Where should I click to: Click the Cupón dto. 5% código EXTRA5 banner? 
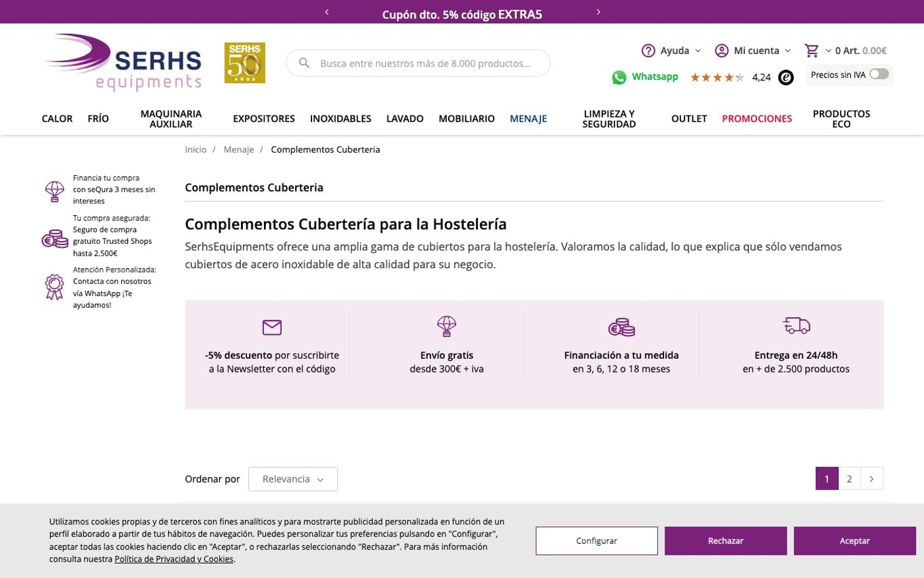(x=462, y=15)
